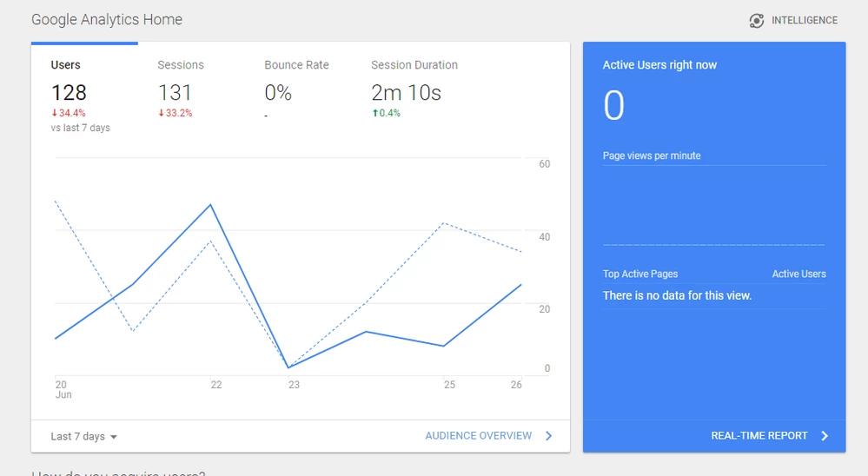Click the 2m 10s duration value
Viewport: 868px width, 476px height.
[406, 92]
